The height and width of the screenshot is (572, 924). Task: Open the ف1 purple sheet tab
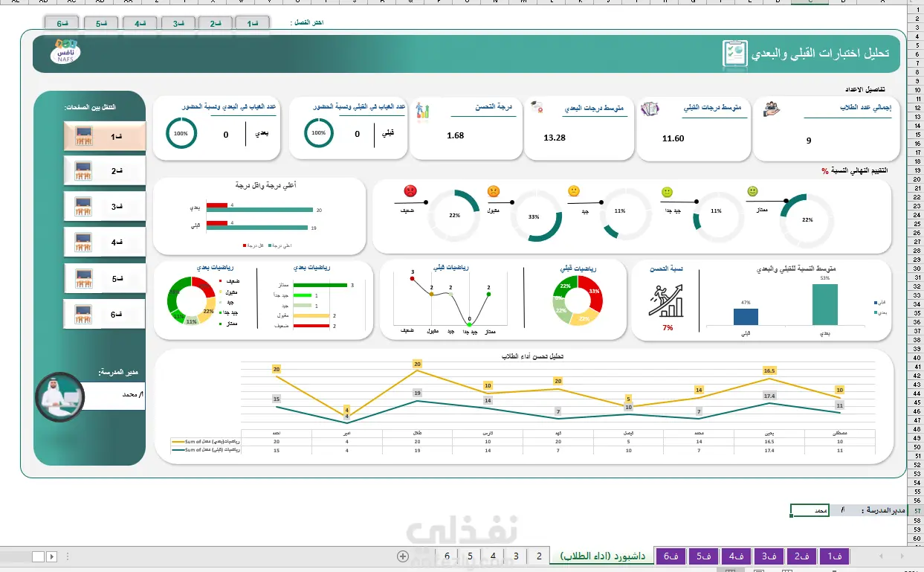point(834,556)
